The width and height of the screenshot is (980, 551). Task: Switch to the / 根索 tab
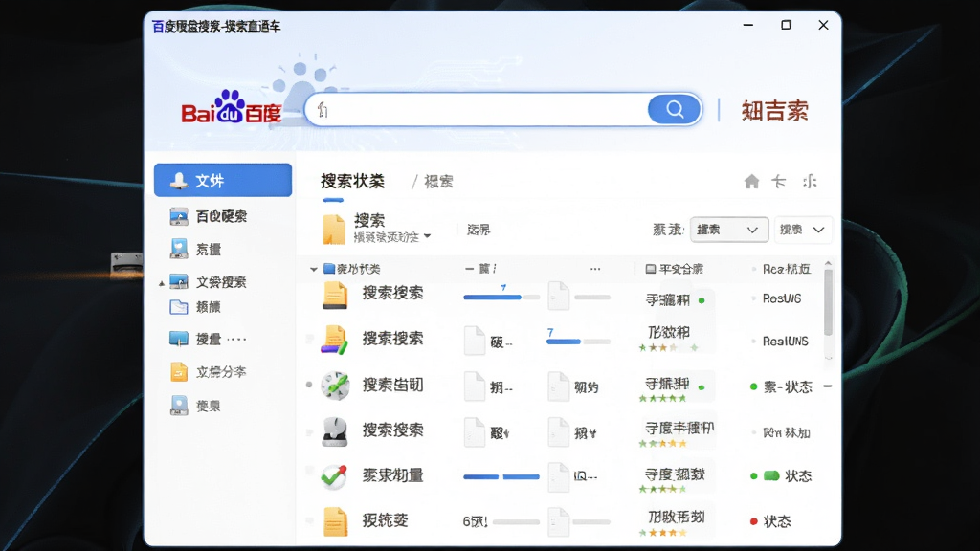click(x=433, y=182)
